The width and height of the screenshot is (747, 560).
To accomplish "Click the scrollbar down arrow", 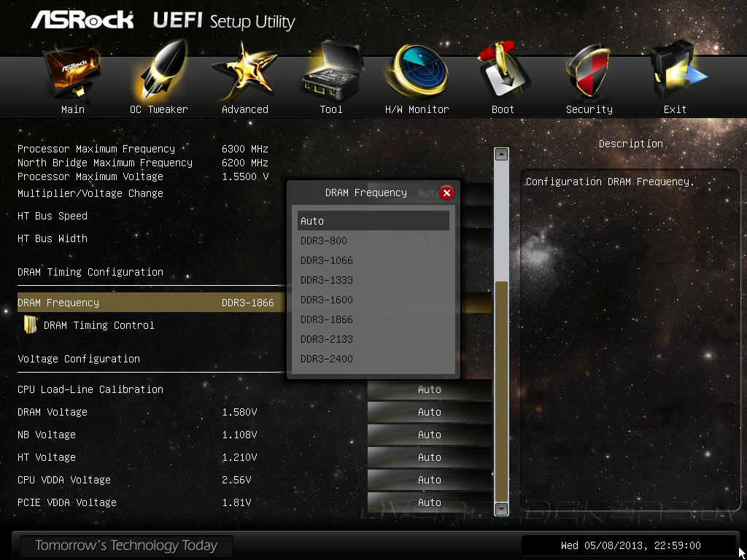I will (501, 508).
